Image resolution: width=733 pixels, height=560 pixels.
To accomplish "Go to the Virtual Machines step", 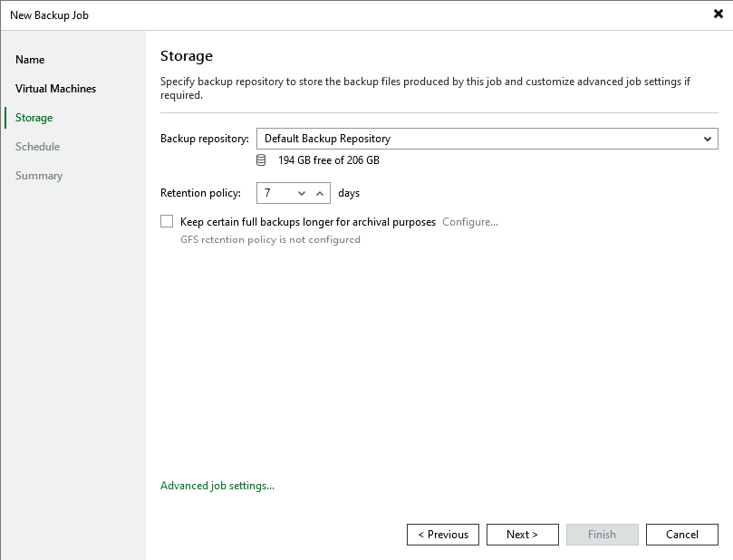I will click(x=55, y=89).
